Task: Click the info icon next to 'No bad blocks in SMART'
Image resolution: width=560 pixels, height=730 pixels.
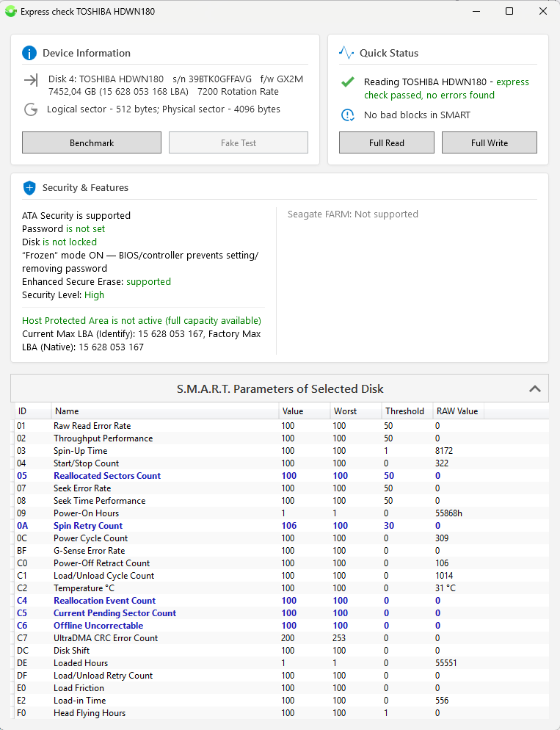Action: [x=347, y=115]
